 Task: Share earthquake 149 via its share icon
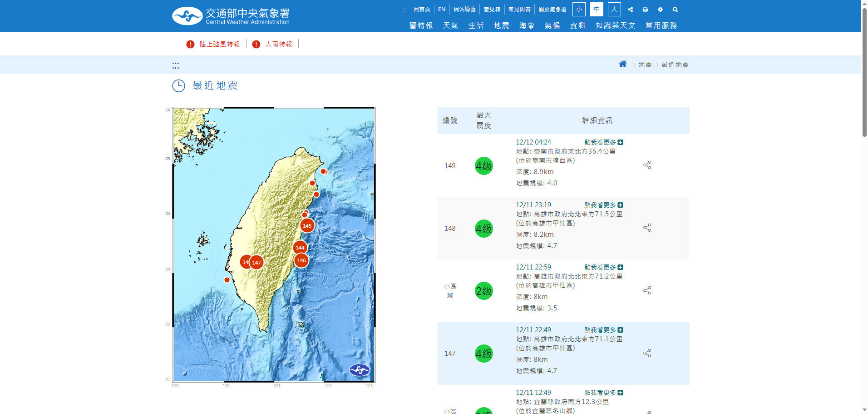coord(647,165)
